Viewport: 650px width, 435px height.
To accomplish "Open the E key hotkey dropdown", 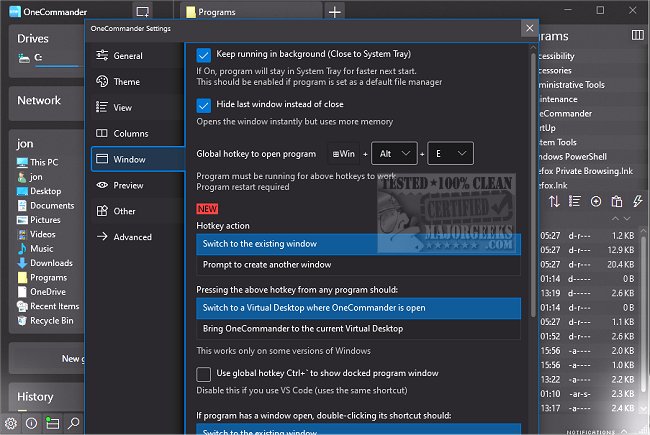I will (x=450, y=153).
